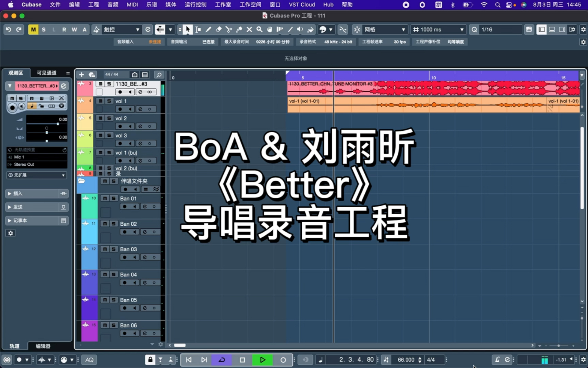Click the horizontal zoom slider

pos(558,345)
